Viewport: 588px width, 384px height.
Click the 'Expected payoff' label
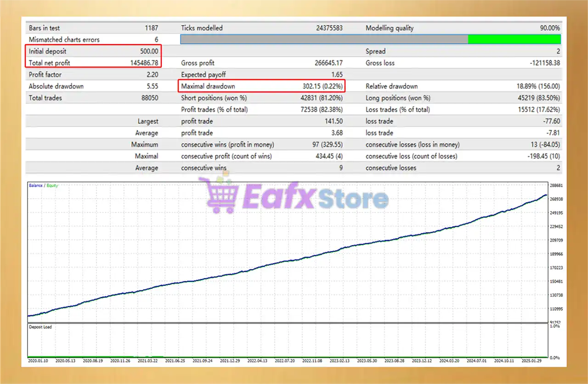204,75
